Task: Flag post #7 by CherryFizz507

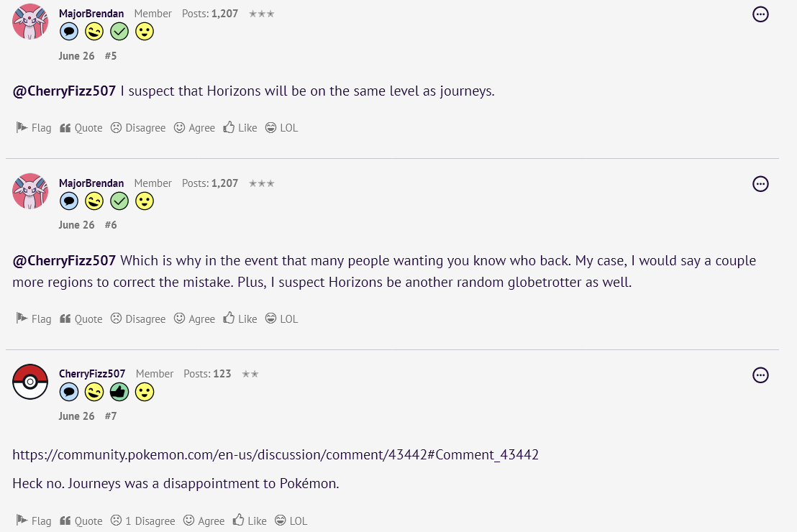Action: point(34,521)
